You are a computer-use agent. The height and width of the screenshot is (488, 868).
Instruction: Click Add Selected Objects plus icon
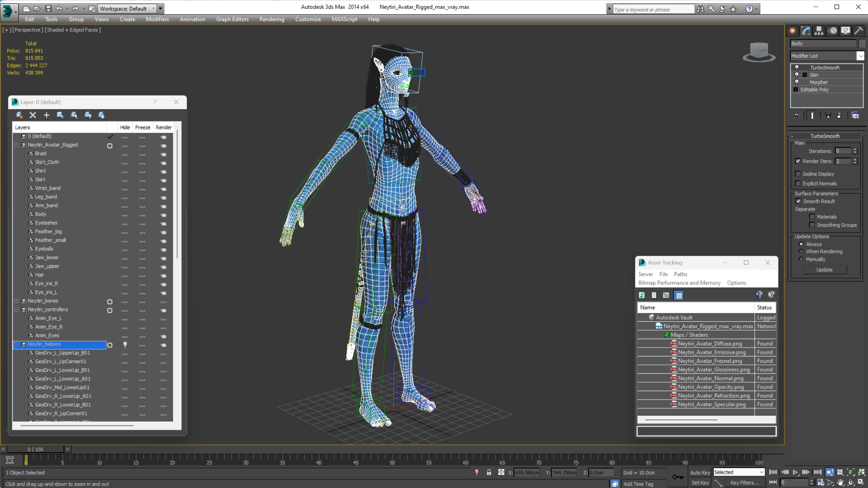(47, 115)
